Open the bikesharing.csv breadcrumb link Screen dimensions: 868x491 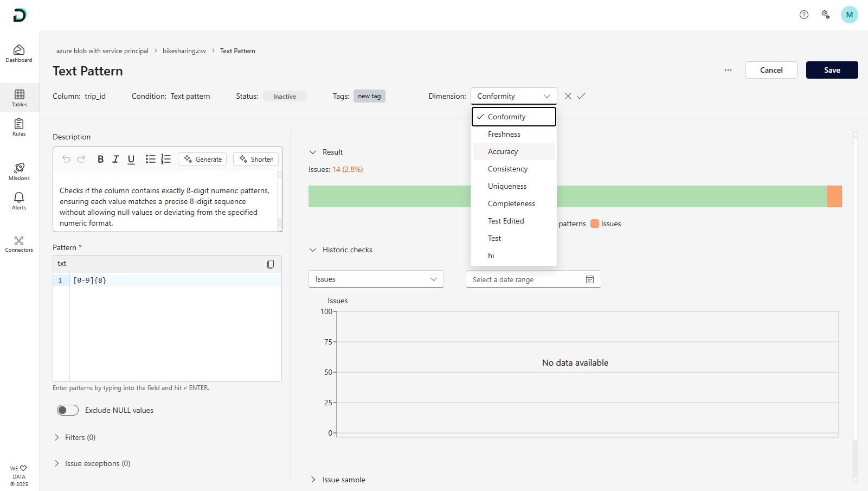(184, 51)
